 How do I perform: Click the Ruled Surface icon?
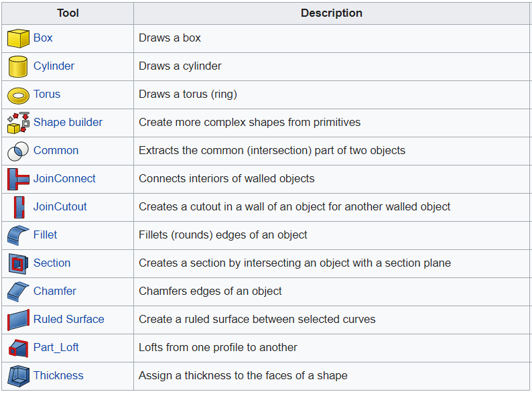point(18,320)
